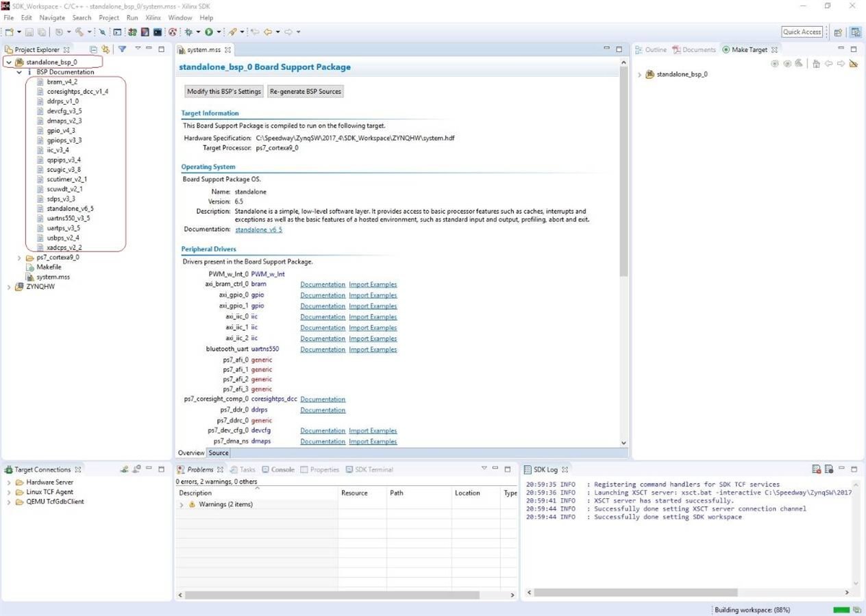The height and width of the screenshot is (616, 866).
Task: Click the Quick Access search field
Action: (802, 32)
